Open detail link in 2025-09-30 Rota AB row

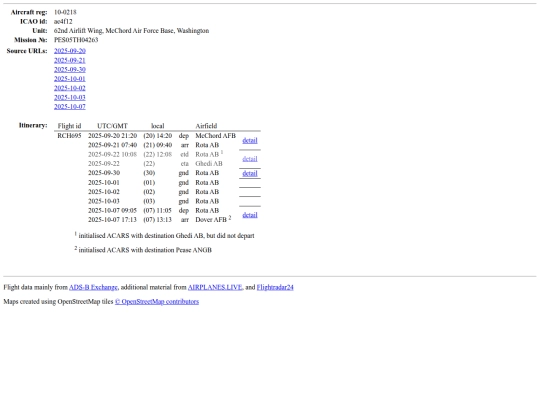coord(250,173)
